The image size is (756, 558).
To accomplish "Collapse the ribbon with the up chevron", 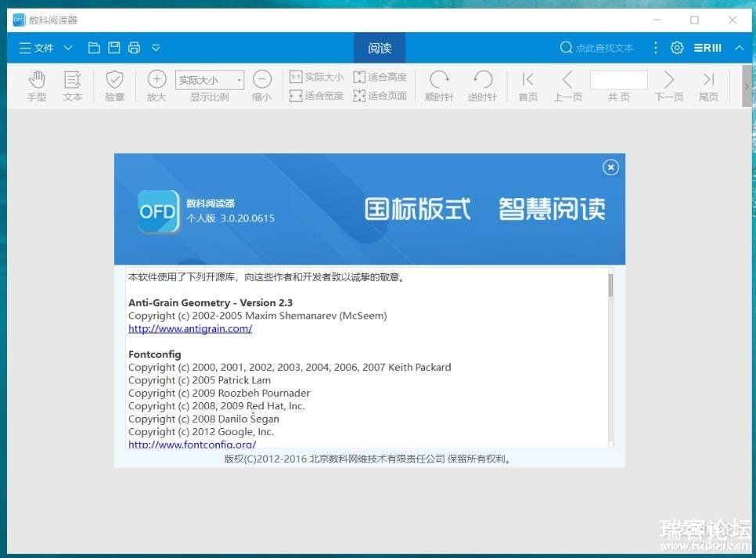I will [739, 48].
